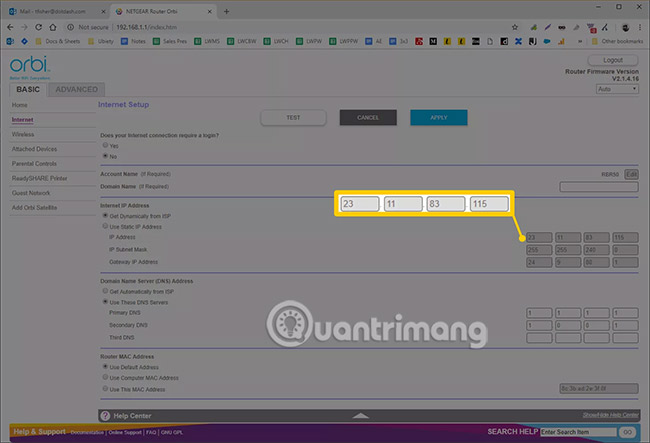This screenshot has width=650, height=443.
Task: Open the browser home page
Action: 53,27
